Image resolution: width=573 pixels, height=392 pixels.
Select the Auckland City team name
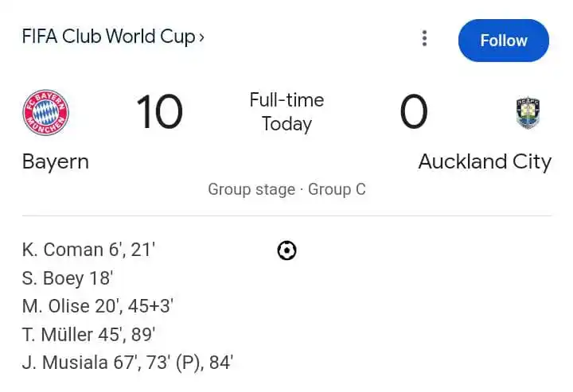pos(485,161)
